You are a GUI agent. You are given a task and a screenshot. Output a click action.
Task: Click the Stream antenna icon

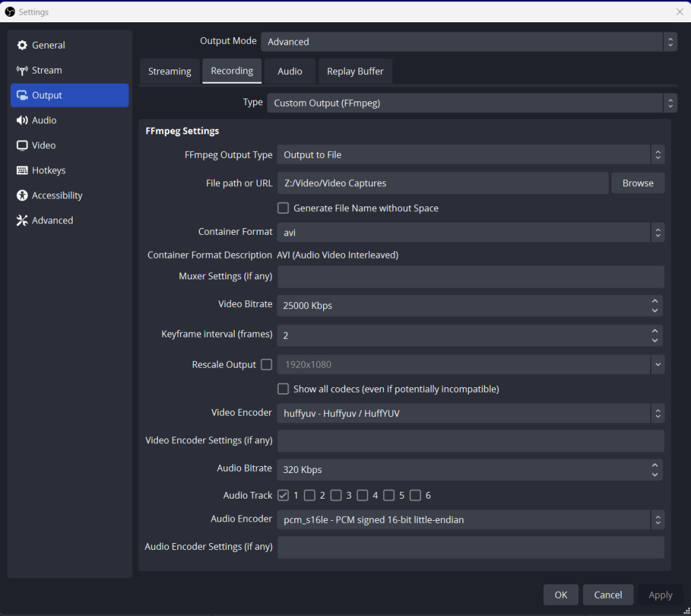pyautogui.click(x=22, y=70)
